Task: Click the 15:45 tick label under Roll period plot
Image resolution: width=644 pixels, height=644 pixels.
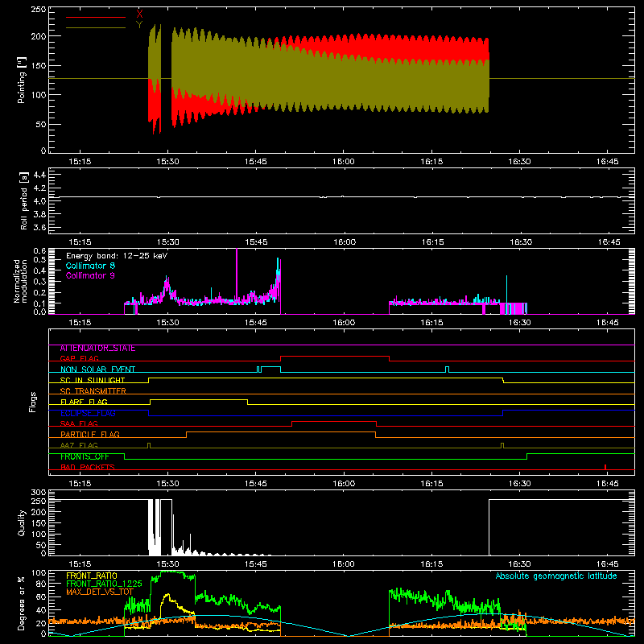Action: click(x=256, y=242)
